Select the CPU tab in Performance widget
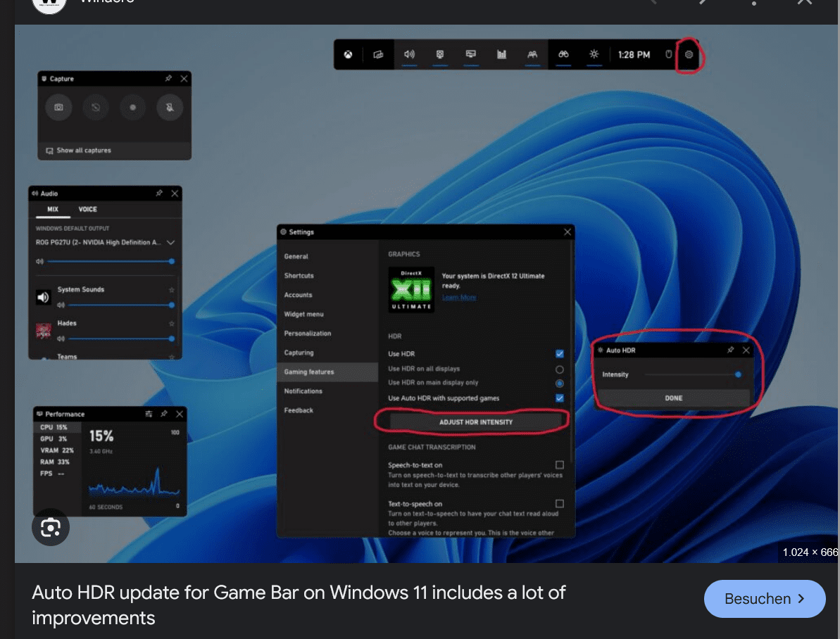Image resolution: width=840 pixels, height=639 pixels. click(57, 427)
